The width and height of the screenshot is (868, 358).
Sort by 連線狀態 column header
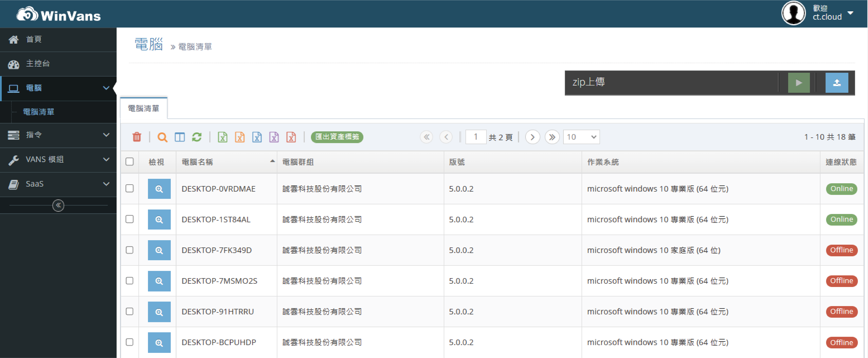click(842, 162)
